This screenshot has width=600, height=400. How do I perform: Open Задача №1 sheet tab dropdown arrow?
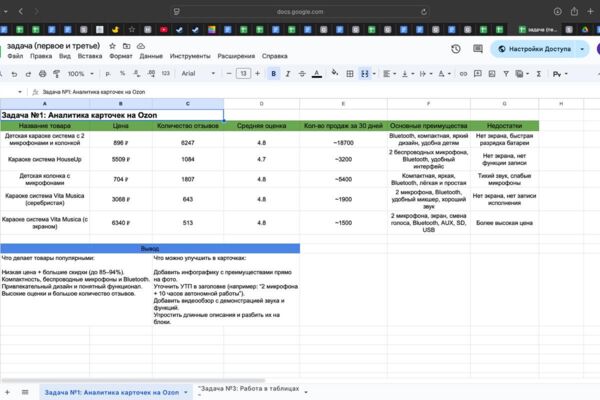pos(186,392)
